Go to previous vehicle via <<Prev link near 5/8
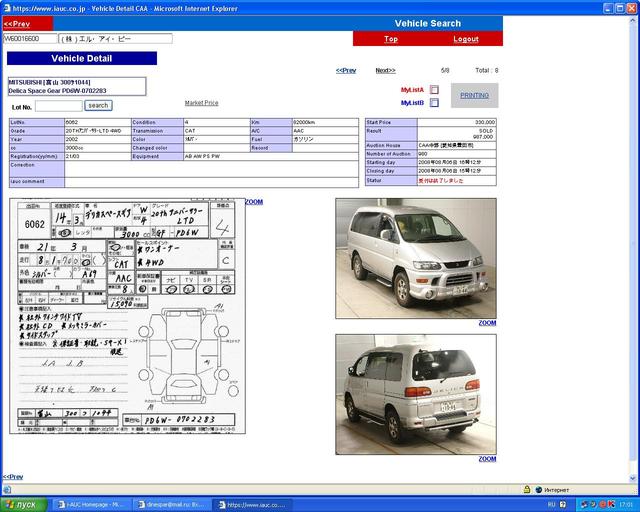 [346, 70]
